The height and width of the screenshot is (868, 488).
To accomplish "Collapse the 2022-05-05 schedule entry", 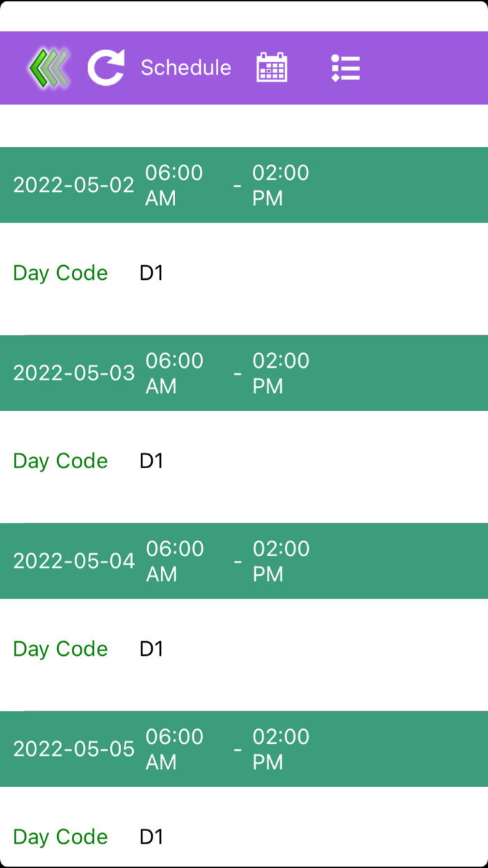I will (244, 749).
